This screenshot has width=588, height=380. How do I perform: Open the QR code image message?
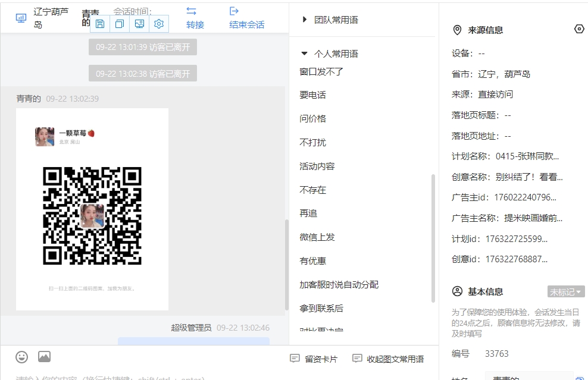[92, 209]
